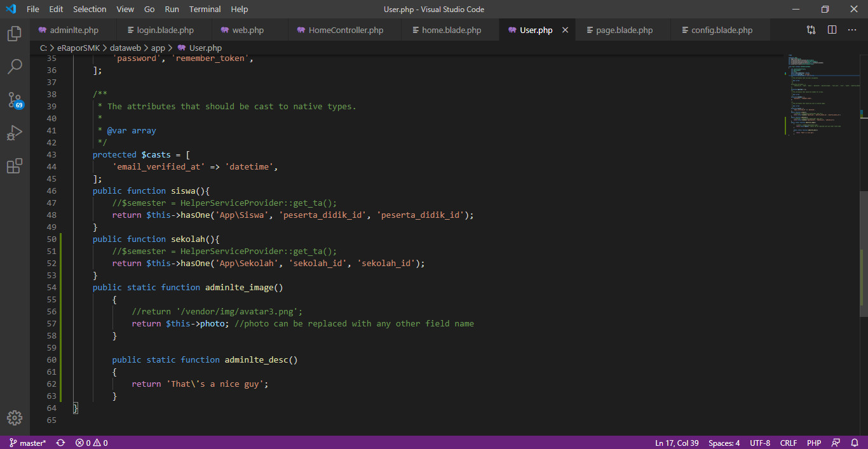Screen dimensions: 868x449
Task: Click 'email_verified_at' string on line 44
Action: [159, 166]
